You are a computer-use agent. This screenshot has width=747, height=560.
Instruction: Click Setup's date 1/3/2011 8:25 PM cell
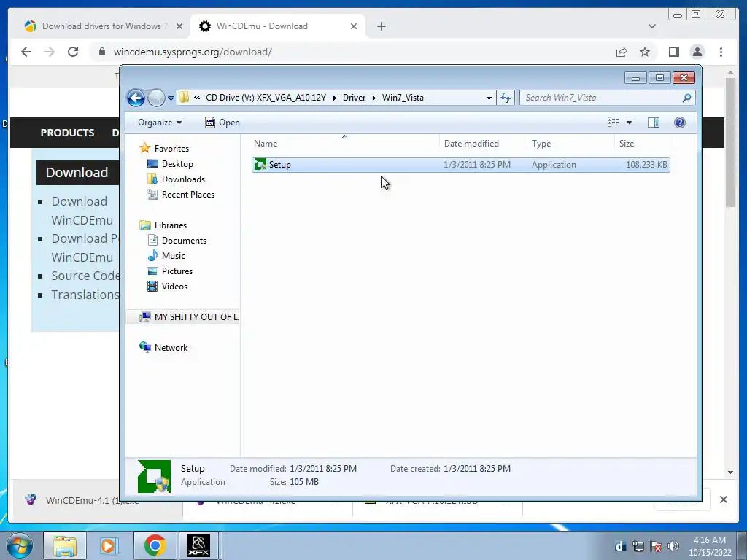[477, 165]
